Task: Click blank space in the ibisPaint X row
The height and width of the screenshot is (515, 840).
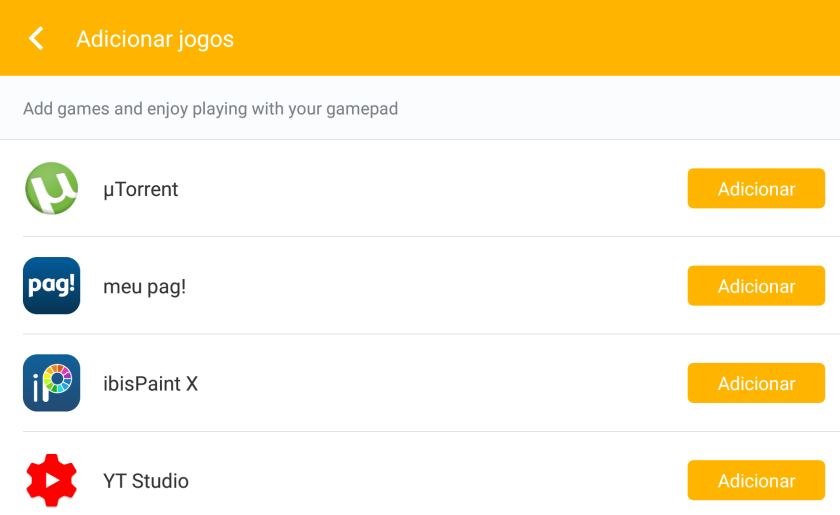Action: click(430, 383)
